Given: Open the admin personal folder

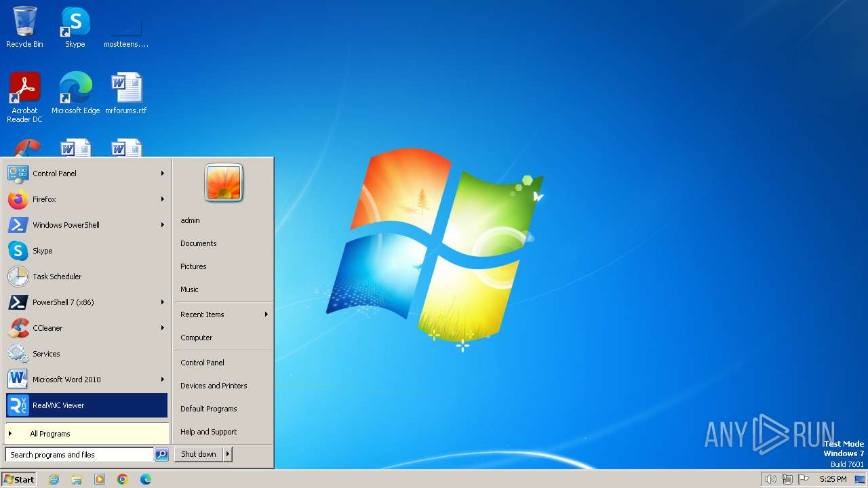Looking at the screenshot, I should click(224, 220).
